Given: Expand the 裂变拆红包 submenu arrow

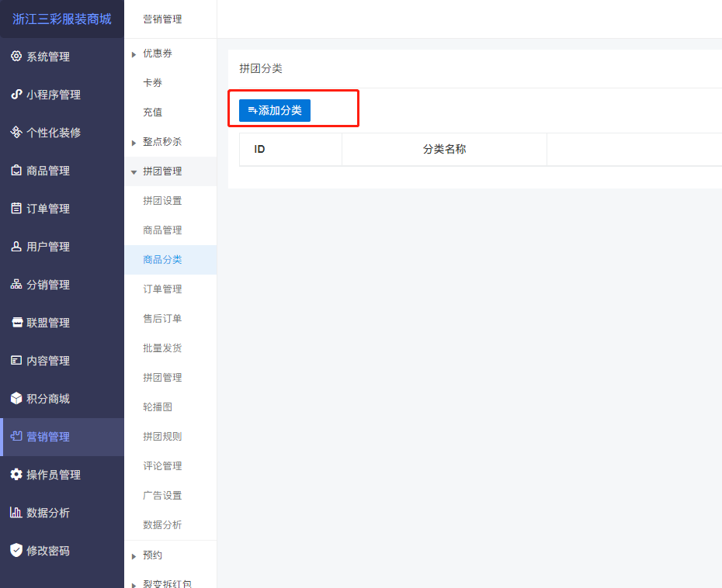Looking at the screenshot, I should pyautogui.click(x=134, y=585).
